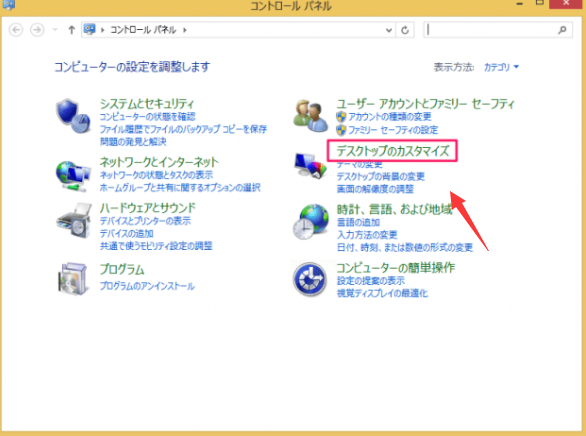Click the search magnifier icon
This screenshot has width=586, height=436.
(562, 30)
